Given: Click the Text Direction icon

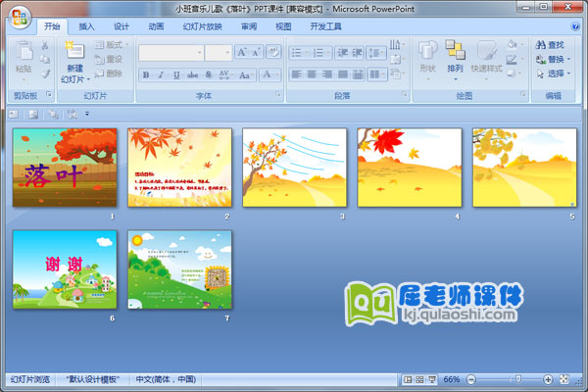Looking at the screenshot, I should tap(397, 45).
